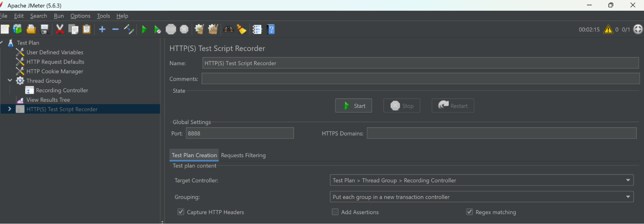Select HTTP Request Defaults tree node
This screenshot has height=224, width=644.
tap(55, 62)
